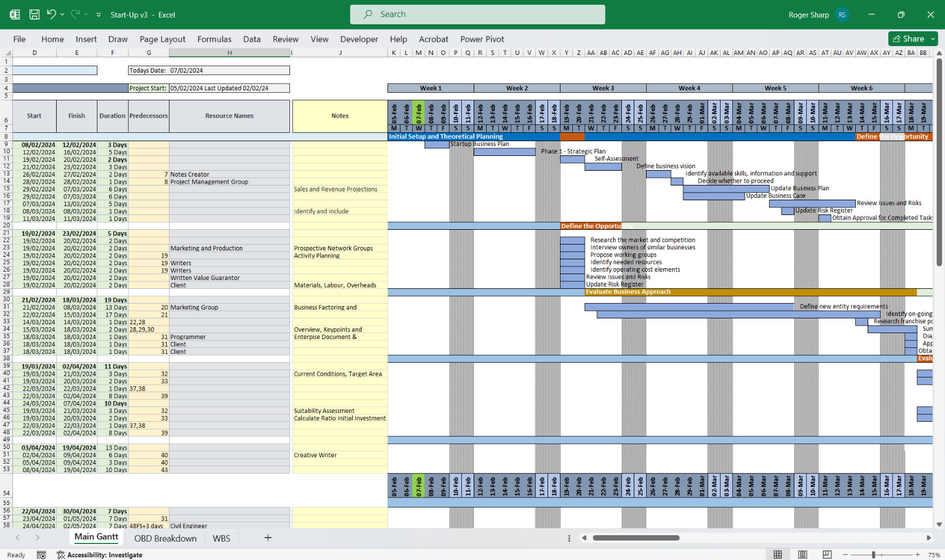Expand the Undo history dropdown
The image size is (945, 560).
click(x=62, y=15)
